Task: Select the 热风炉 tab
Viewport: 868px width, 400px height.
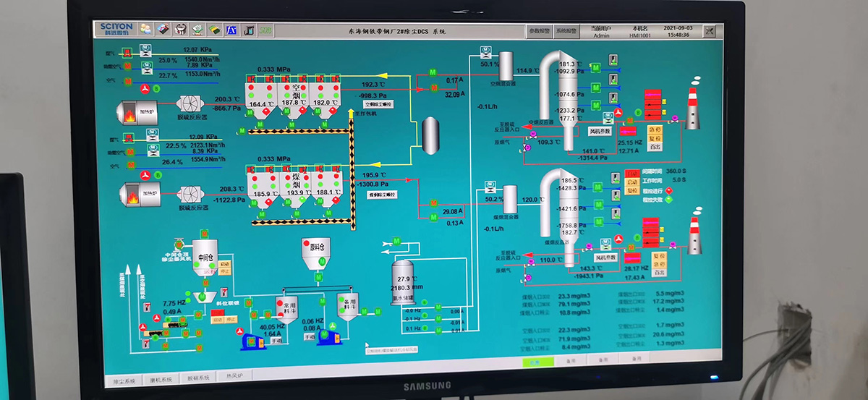Action: coord(236,377)
